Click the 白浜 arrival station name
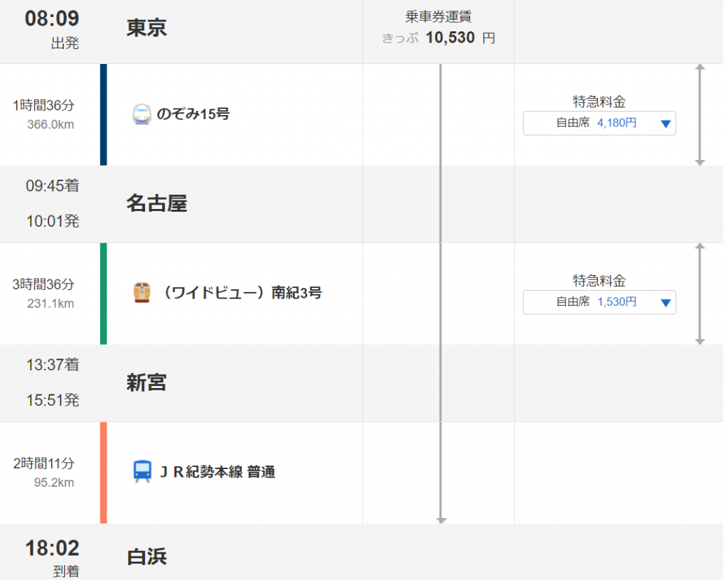The height and width of the screenshot is (580, 728). click(146, 557)
